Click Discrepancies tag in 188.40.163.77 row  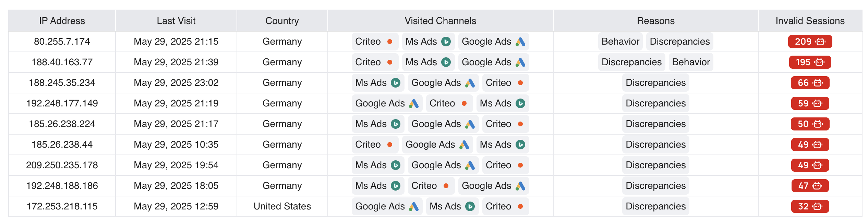click(x=631, y=62)
